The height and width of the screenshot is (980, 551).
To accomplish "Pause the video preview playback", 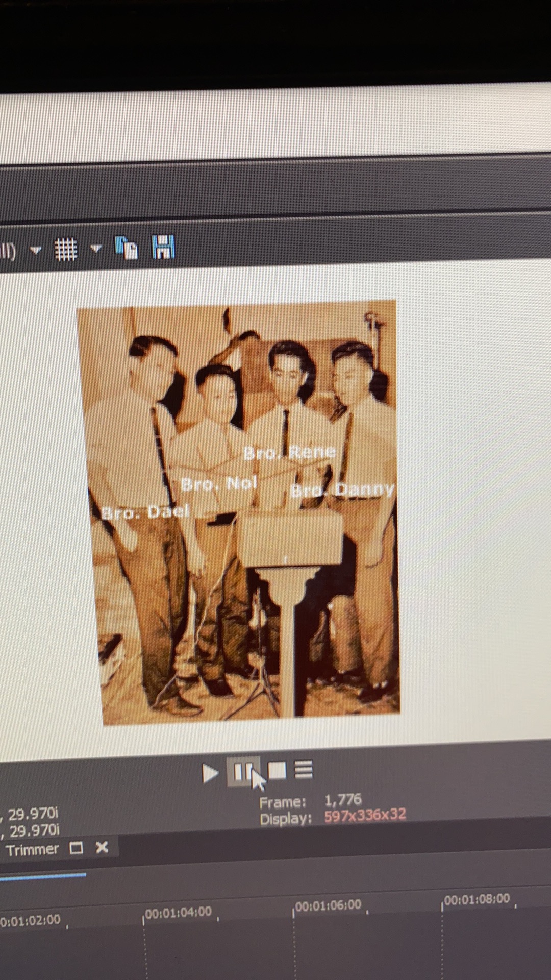I will point(242,772).
